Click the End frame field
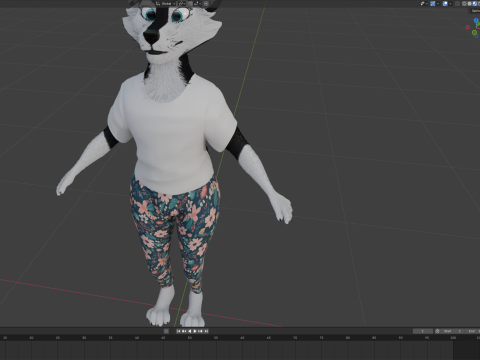The height and width of the screenshot is (360, 480). tap(472, 331)
